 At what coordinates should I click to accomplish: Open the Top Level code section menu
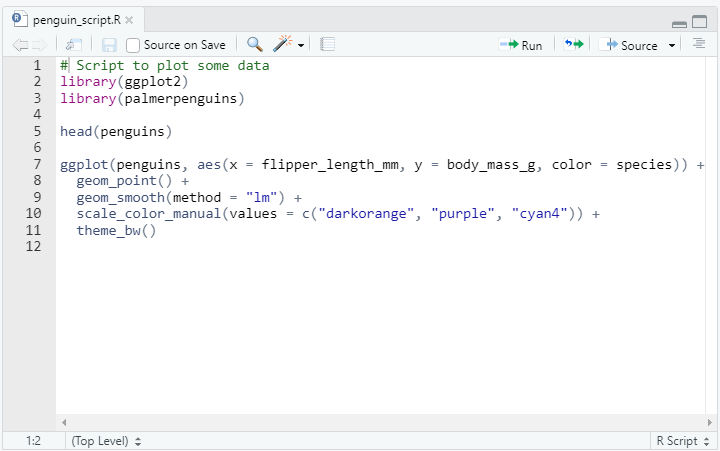click(x=106, y=440)
